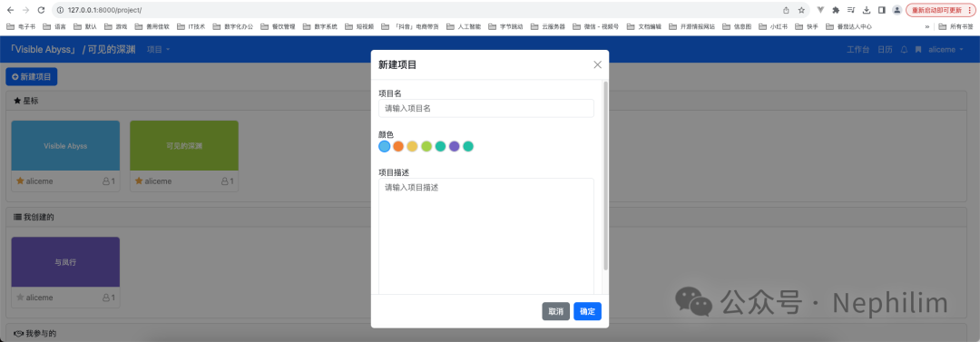This screenshot has width=980, height=342.
Task: Open the 文档编辑 bookmark folder
Action: 643,27
